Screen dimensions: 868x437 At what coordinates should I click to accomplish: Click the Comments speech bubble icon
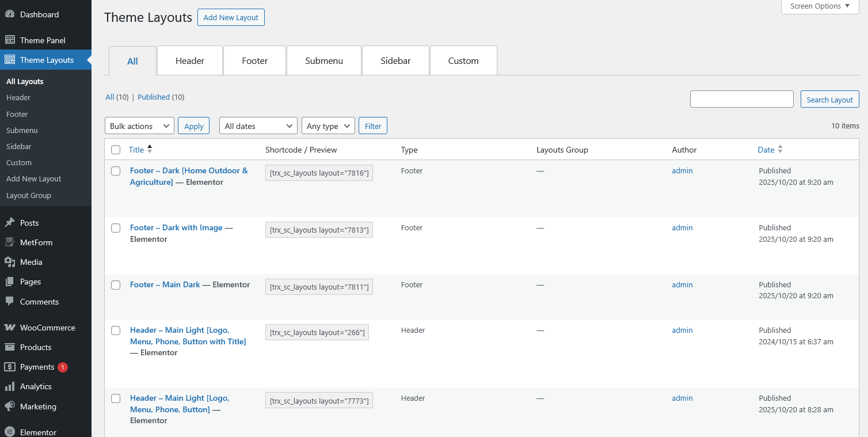click(10, 302)
